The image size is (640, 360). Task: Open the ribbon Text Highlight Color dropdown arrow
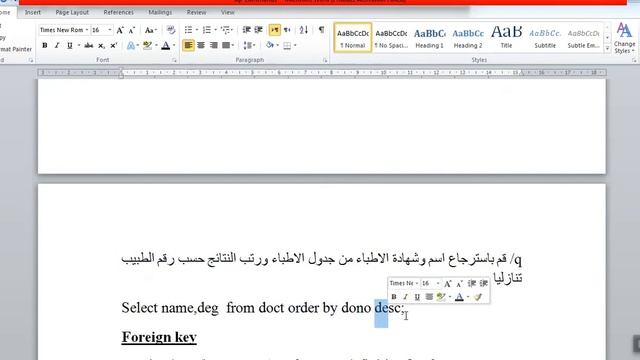tap(156, 46)
